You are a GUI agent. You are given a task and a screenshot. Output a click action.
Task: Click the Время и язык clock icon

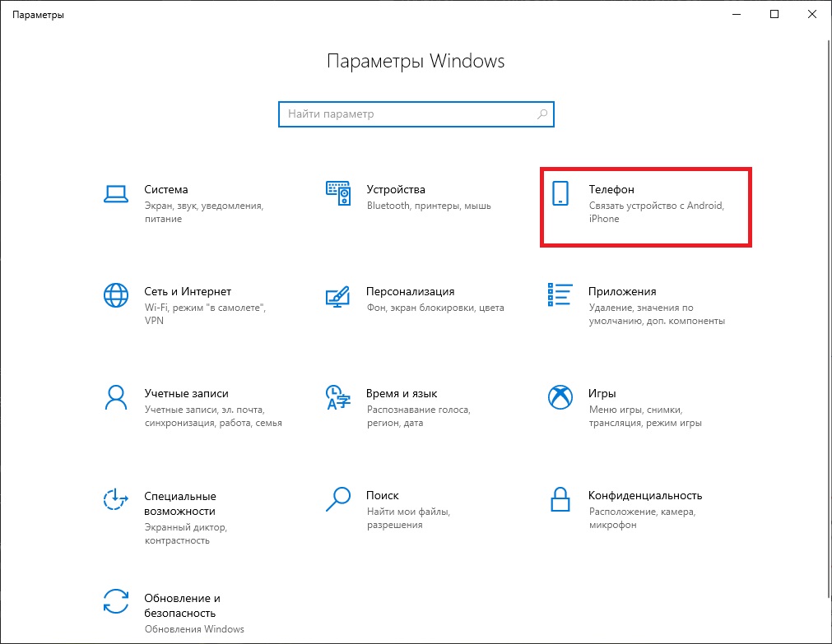338,397
